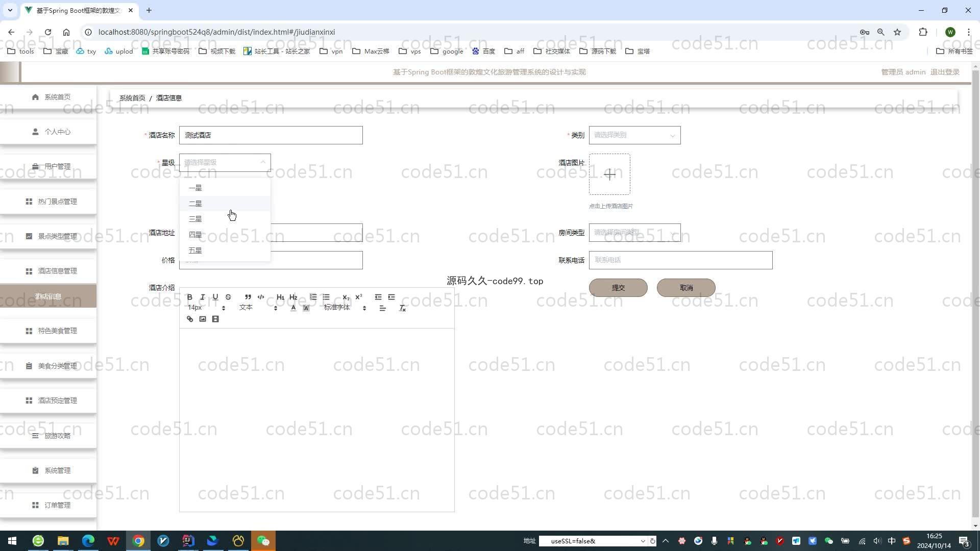Expand 用户管理 in the sidebar
This screenshot has width=980, height=551.
pyautogui.click(x=48, y=166)
